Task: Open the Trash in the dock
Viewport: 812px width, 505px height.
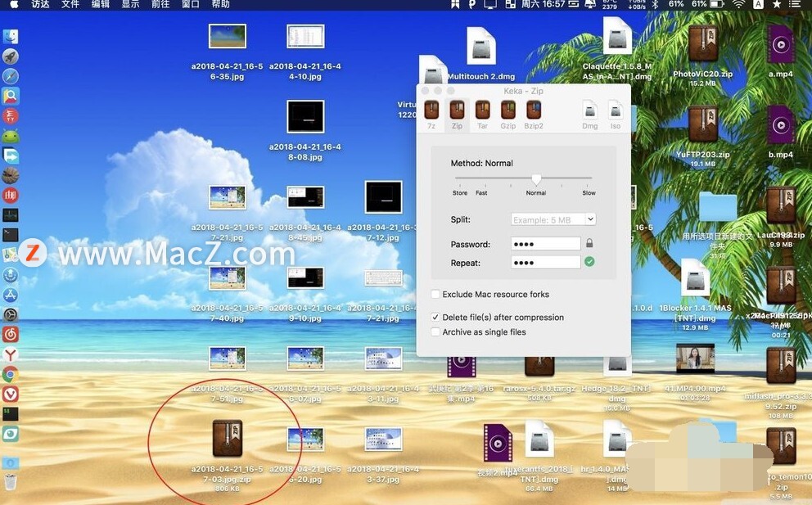Action: [x=11, y=481]
